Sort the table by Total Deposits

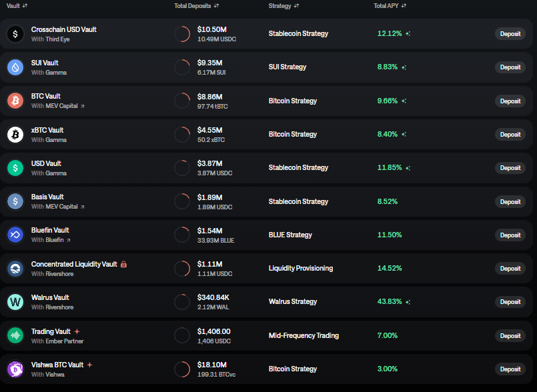click(x=196, y=6)
